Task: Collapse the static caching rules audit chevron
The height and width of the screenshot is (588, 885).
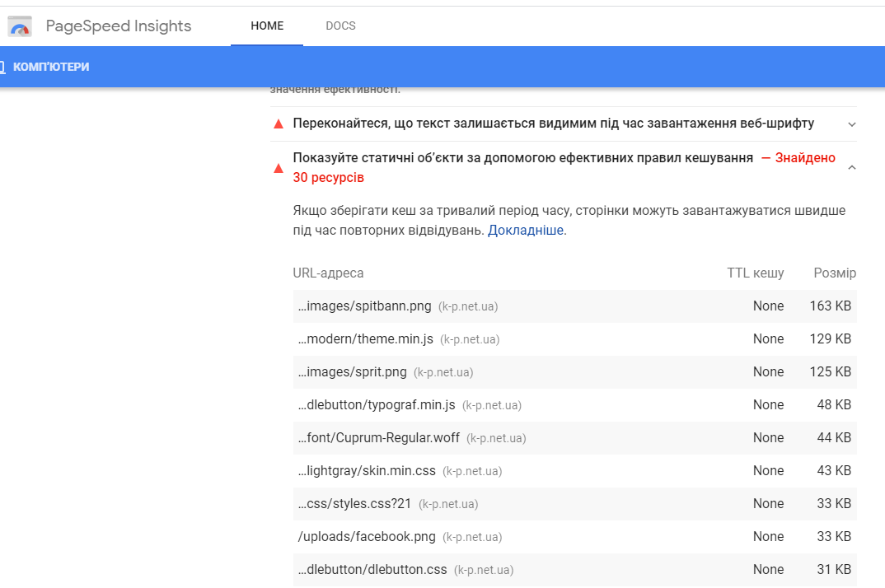Action: 851,168
